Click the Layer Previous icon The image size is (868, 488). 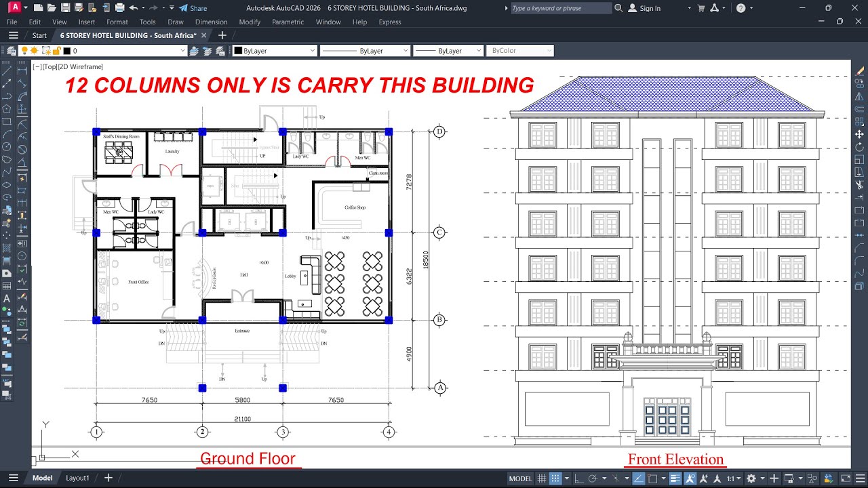[x=207, y=51]
